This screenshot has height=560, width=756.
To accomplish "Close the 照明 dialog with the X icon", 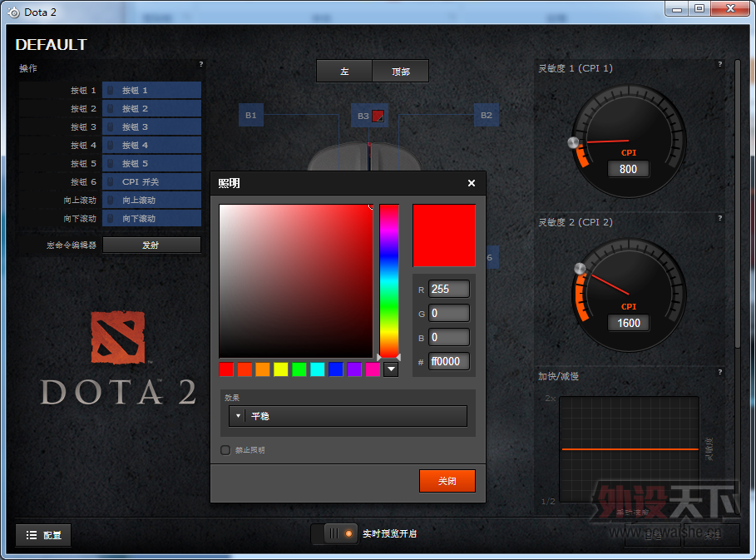I will click(472, 183).
